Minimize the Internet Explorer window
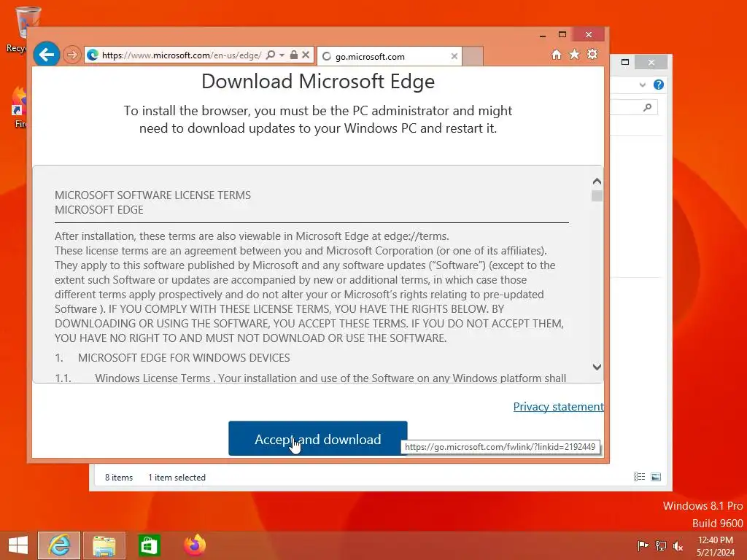747x560 pixels. pyautogui.click(x=542, y=35)
